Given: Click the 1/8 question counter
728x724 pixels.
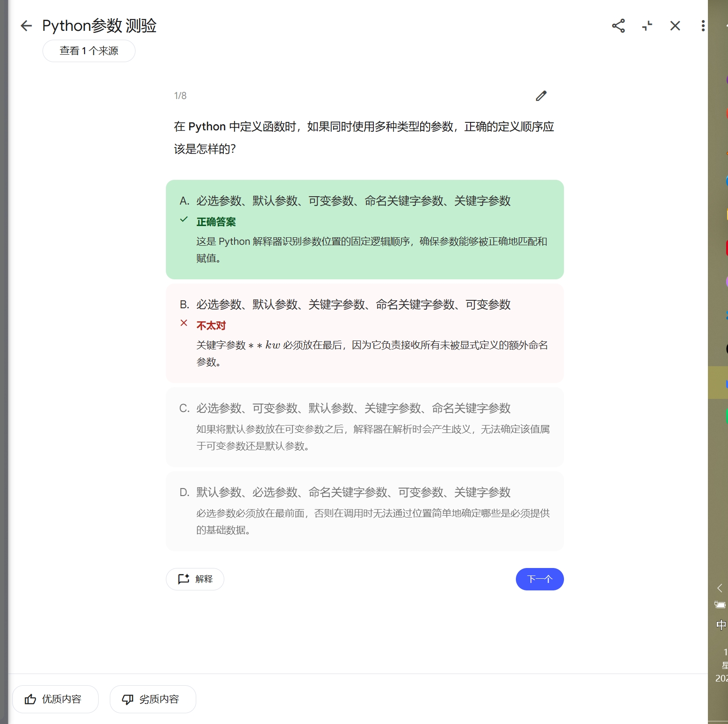Looking at the screenshot, I should coord(180,96).
